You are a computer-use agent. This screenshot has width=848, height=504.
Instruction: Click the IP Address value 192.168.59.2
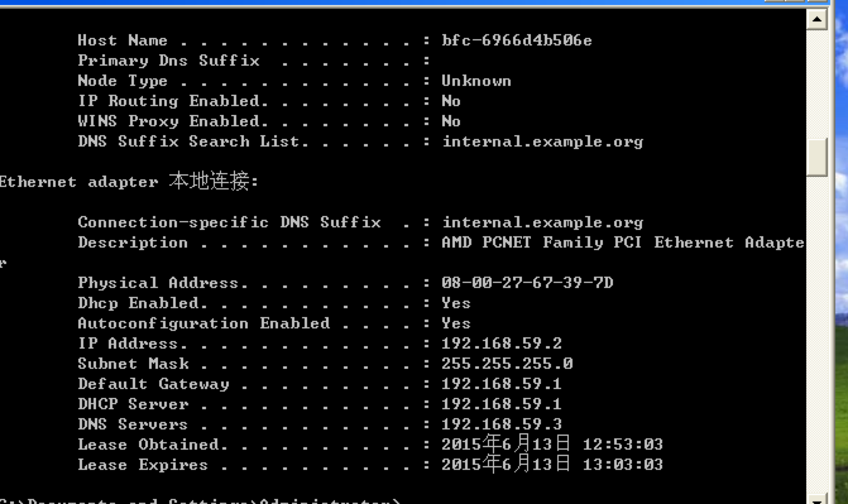(x=502, y=344)
